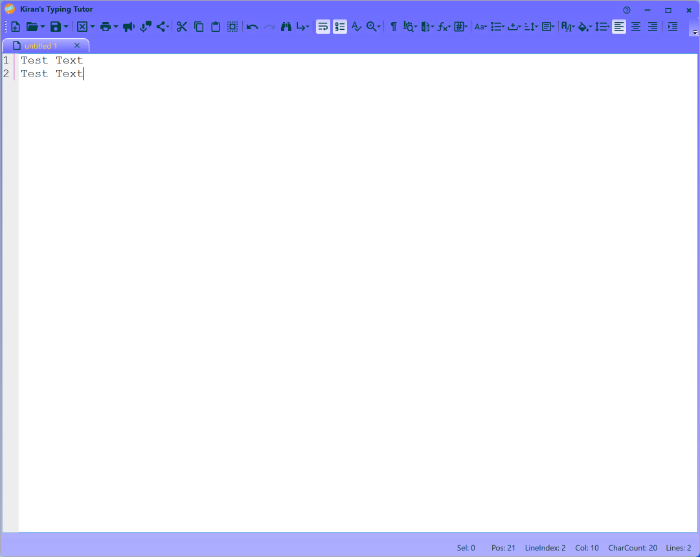Click the LineIndex: 2 status entry

545,548
